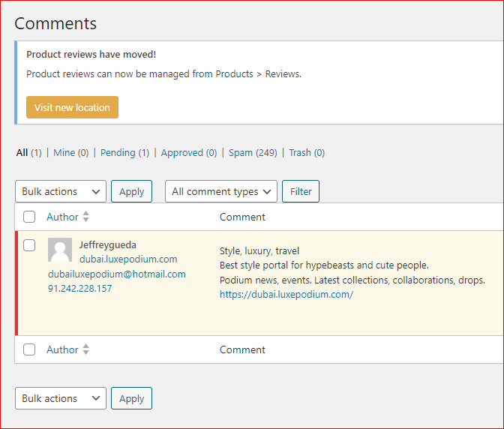Click Jeffreygueda's avatar thumbnail
Viewport: 504px width, 429px height.
click(x=60, y=250)
